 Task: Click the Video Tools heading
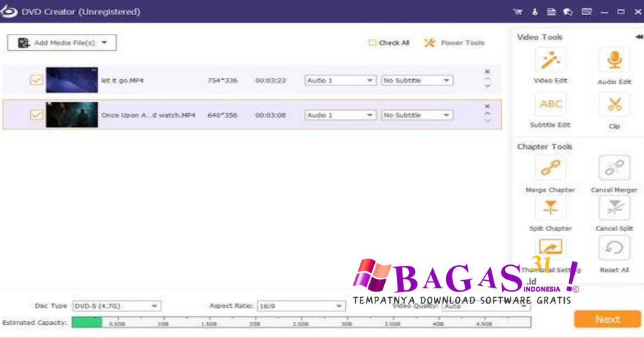pyautogui.click(x=540, y=37)
